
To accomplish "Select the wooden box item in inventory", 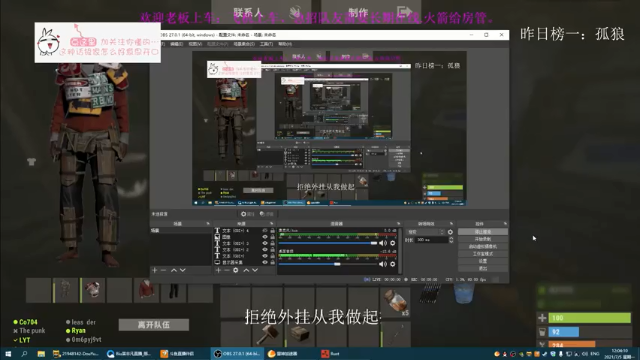I will pyautogui.click(x=300, y=335).
